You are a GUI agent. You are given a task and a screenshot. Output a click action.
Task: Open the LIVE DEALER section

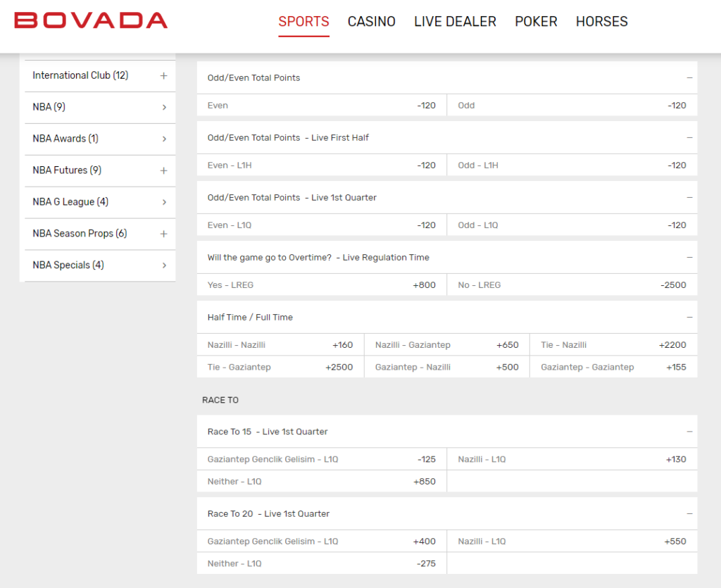[x=455, y=22]
